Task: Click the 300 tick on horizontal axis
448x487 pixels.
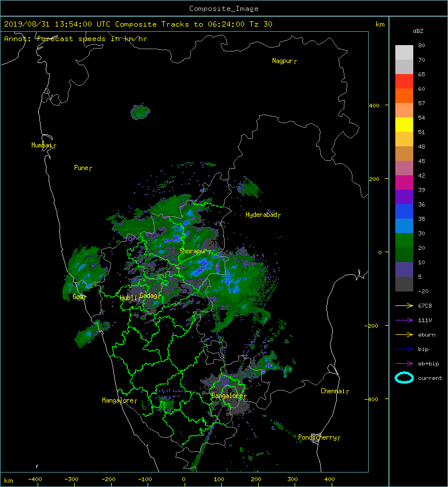Action: (x=292, y=479)
